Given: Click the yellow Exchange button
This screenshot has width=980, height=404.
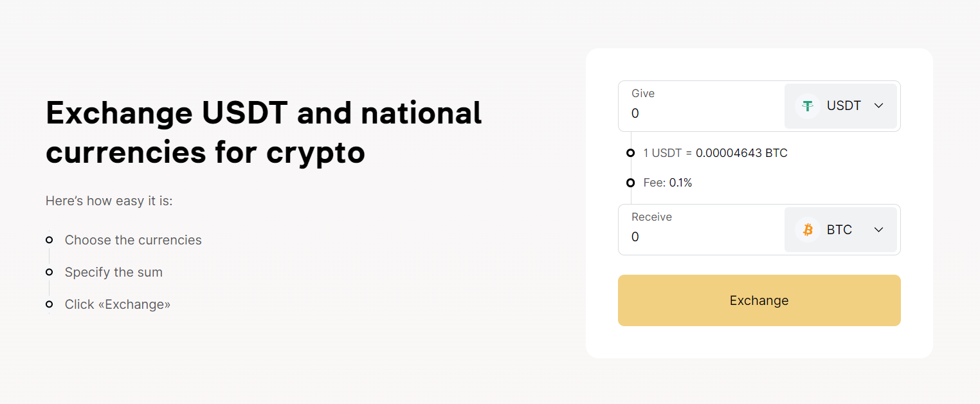Looking at the screenshot, I should point(759,300).
